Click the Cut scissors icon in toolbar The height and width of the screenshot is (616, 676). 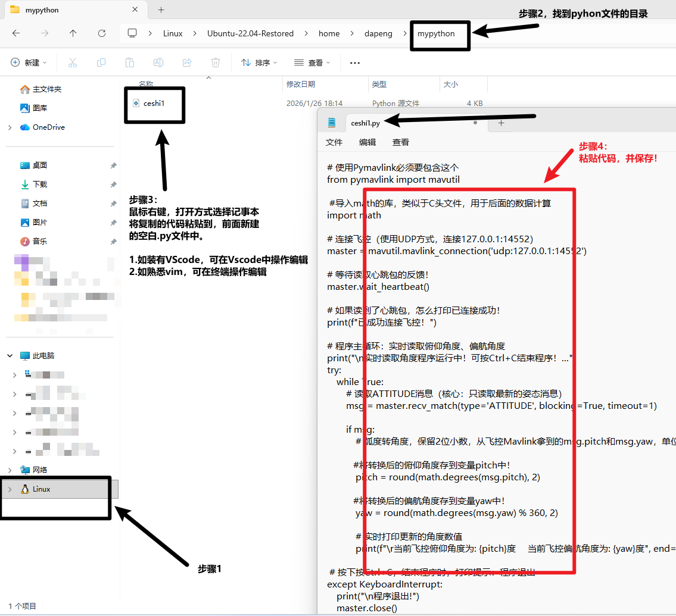[x=73, y=62]
